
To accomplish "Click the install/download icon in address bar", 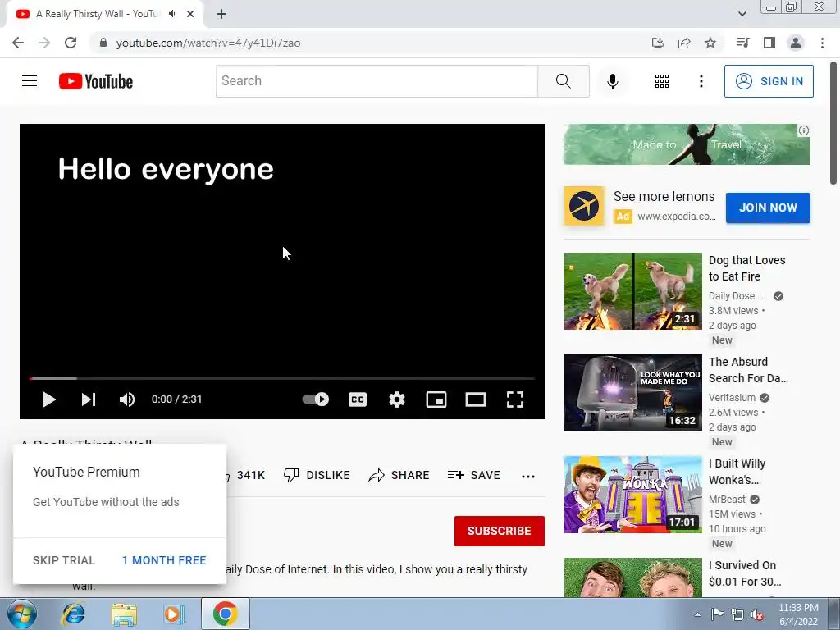I will [x=657, y=43].
